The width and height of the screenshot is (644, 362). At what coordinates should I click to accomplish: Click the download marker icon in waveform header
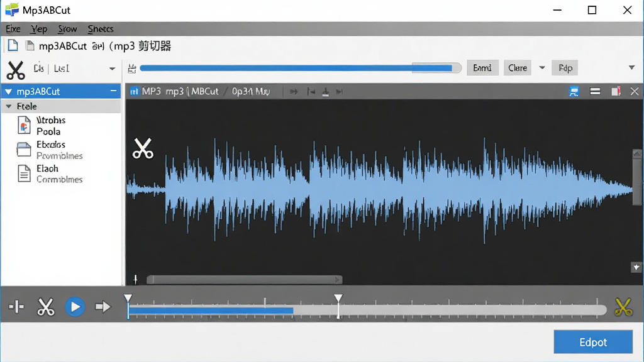click(x=325, y=92)
